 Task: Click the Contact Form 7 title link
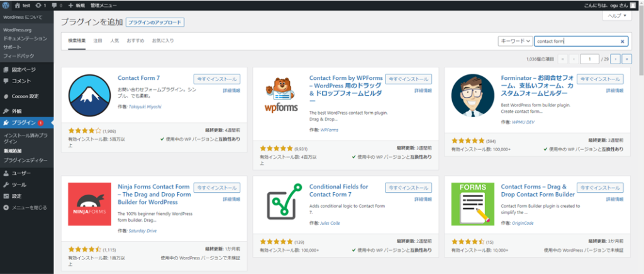(139, 77)
